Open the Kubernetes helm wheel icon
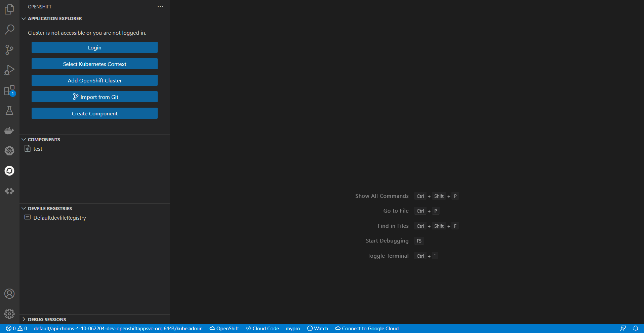 pos(9,151)
